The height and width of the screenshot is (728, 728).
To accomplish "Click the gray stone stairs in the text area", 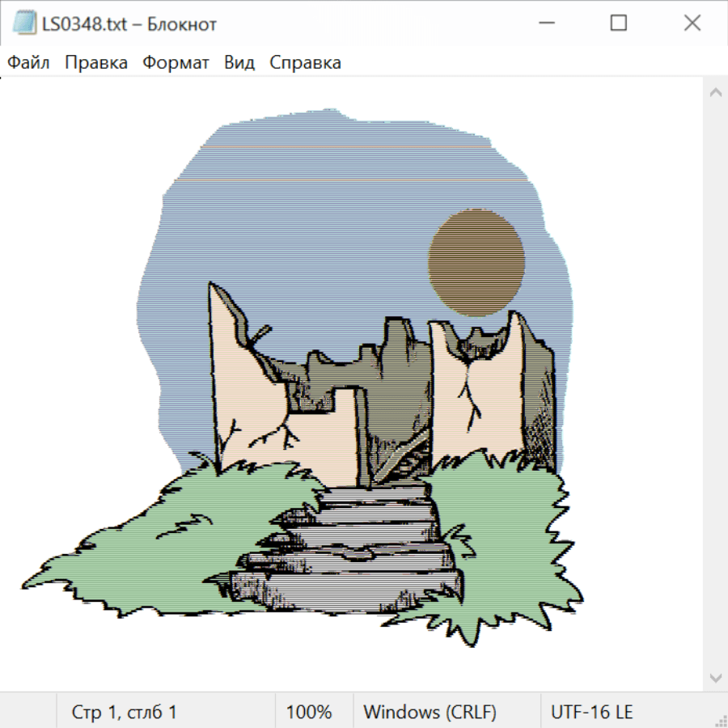I will tap(356, 550).
